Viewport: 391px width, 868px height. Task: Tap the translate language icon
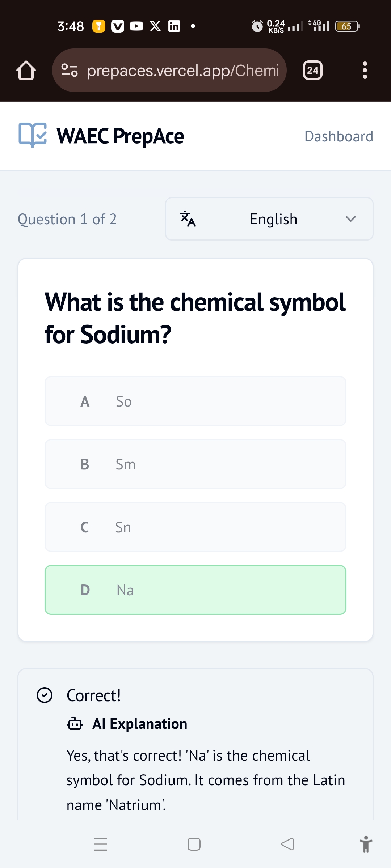pyautogui.click(x=188, y=219)
